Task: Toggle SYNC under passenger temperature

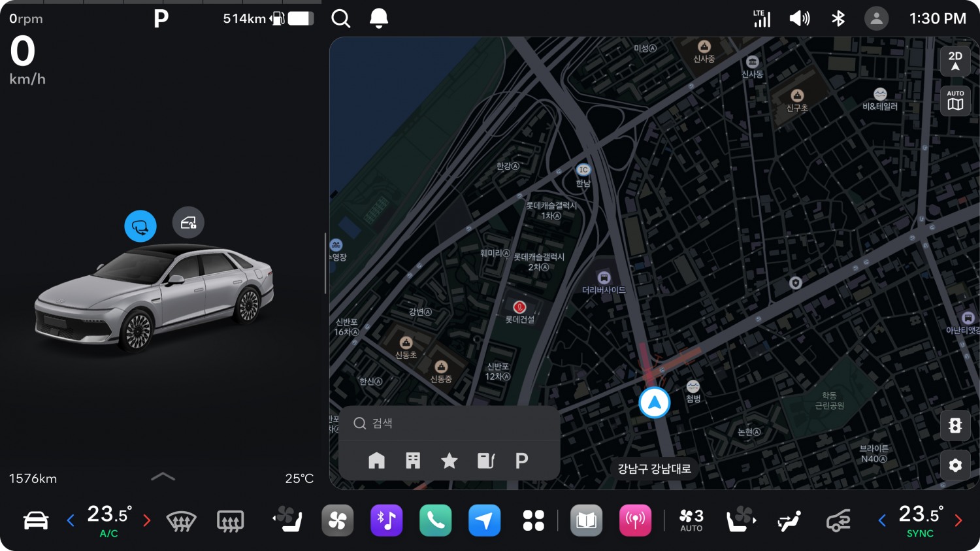Action: (x=920, y=533)
